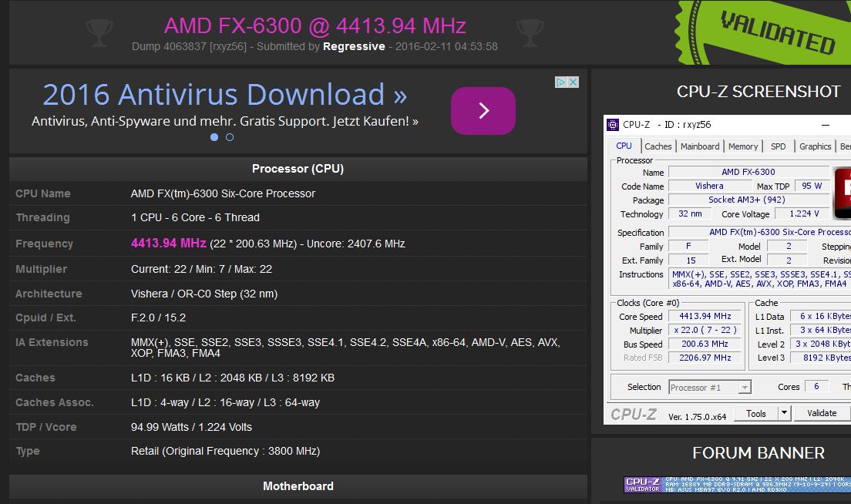Screen dimensions: 851x504
Task: Click the CPU-Z Validator forum banner
Action: point(738,485)
